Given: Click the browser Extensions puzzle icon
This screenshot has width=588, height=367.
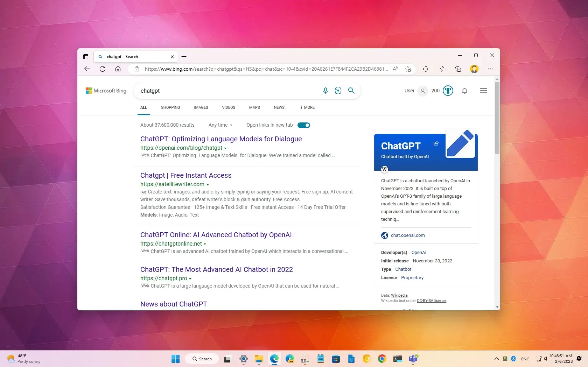Looking at the screenshot, I should click(x=426, y=69).
